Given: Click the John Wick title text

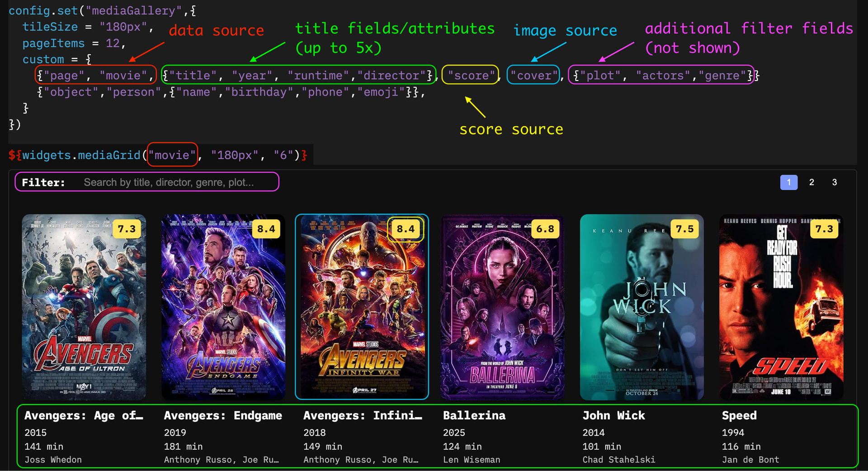Looking at the screenshot, I should tap(613, 415).
